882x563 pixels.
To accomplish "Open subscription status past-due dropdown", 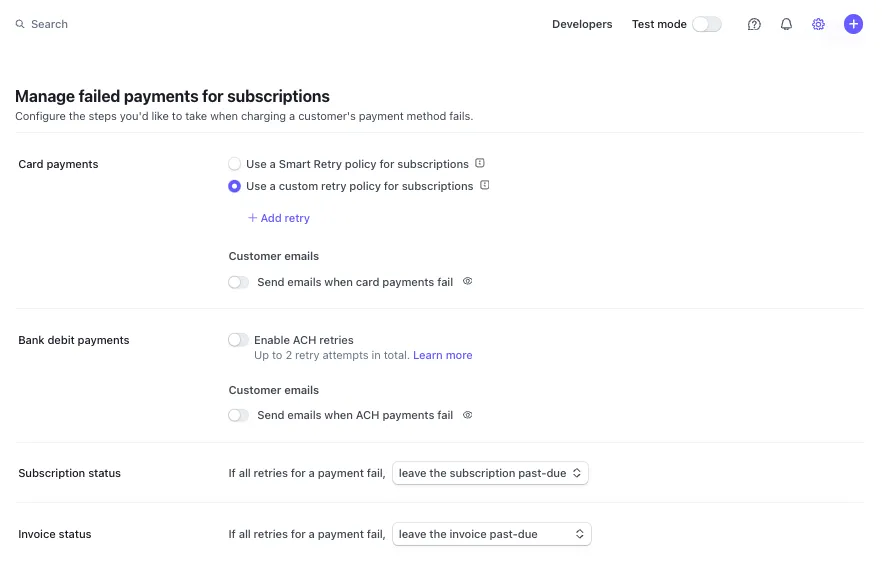I will (490, 473).
